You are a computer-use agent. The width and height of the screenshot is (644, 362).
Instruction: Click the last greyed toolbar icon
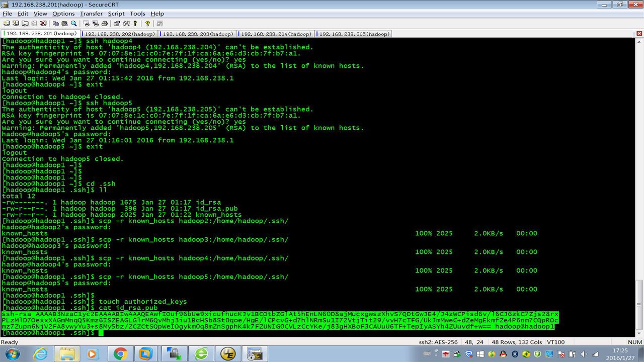pos(159,23)
